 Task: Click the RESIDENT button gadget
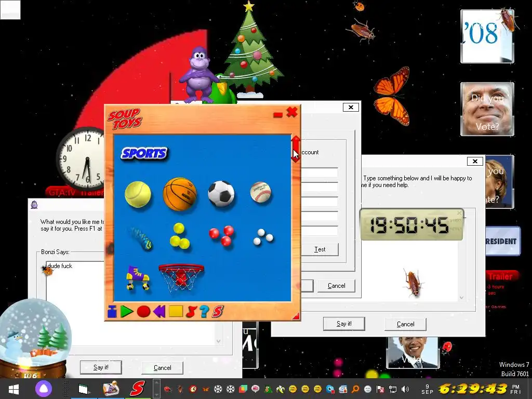click(x=502, y=241)
